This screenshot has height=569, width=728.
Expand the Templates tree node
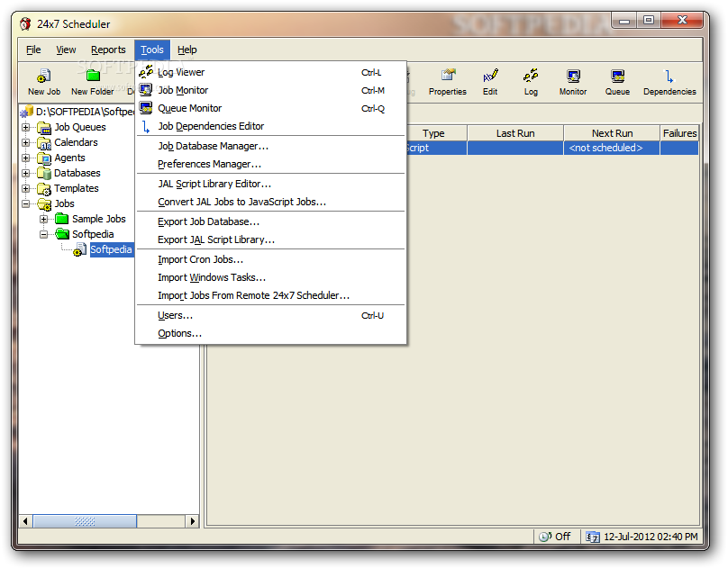click(25, 188)
